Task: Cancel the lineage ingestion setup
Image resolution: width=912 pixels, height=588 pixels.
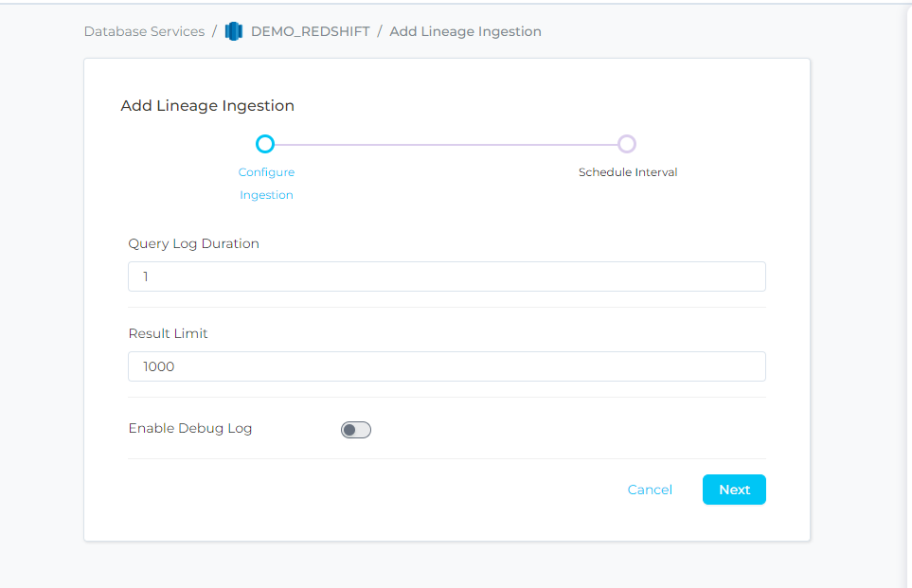Action: (x=650, y=490)
